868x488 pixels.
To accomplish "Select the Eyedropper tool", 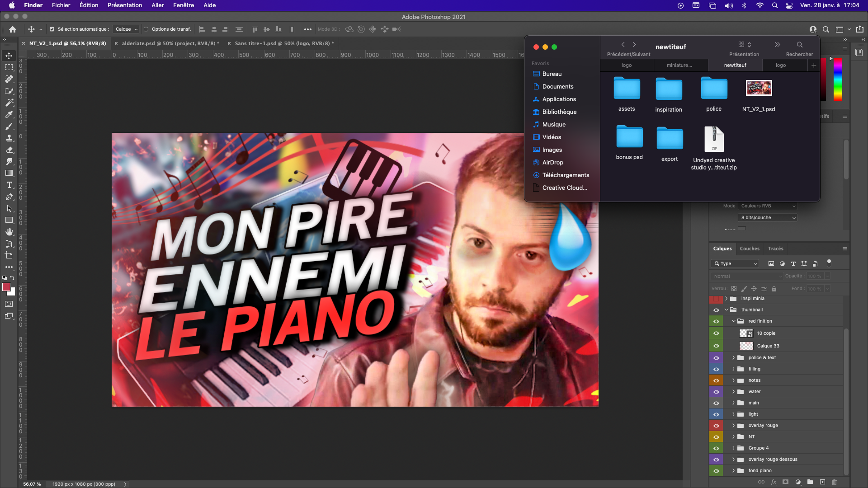I will coord(9,114).
